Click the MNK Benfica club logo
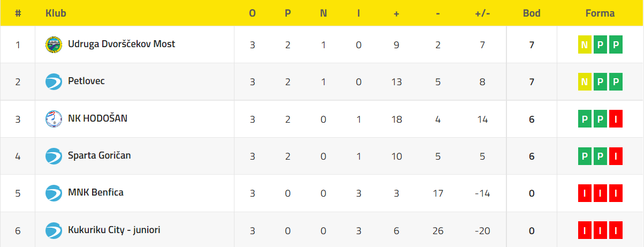This screenshot has width=644, height=247. tap(54, 193)
